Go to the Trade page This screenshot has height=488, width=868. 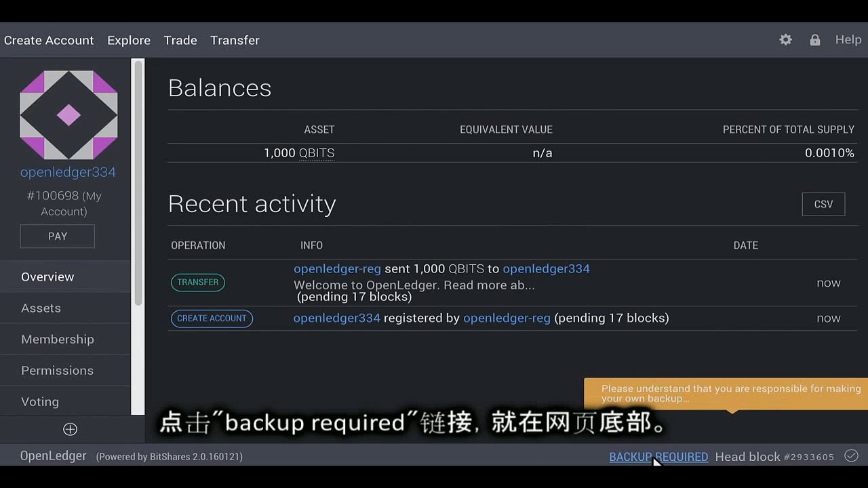pyautogui.click(x=180, y=40)
